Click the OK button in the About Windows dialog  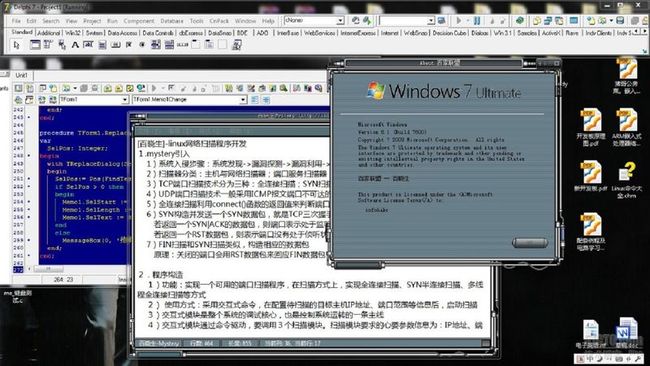point(530,242)
